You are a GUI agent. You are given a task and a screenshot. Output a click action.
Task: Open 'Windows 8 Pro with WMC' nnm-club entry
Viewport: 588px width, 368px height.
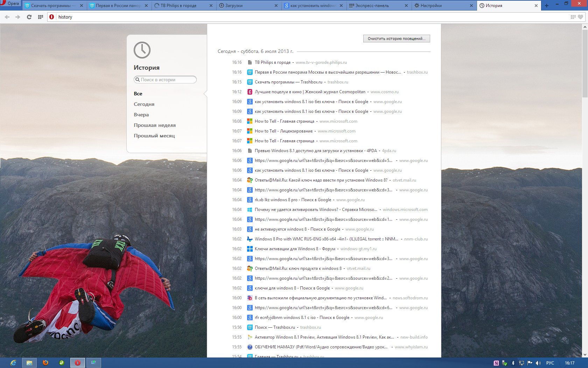click(327, 239)
